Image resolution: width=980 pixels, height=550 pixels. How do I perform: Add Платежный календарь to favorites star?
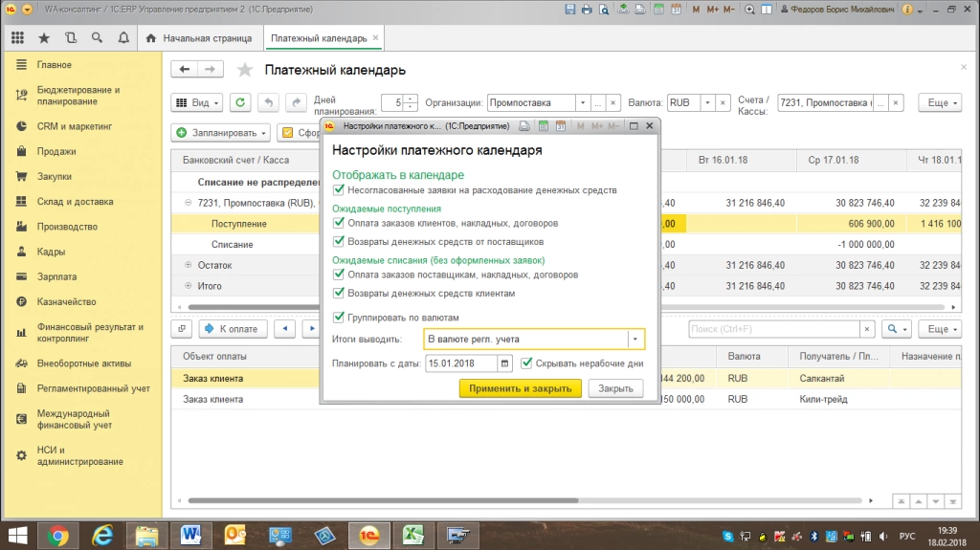pyautogui.click(x=245, y=70)
